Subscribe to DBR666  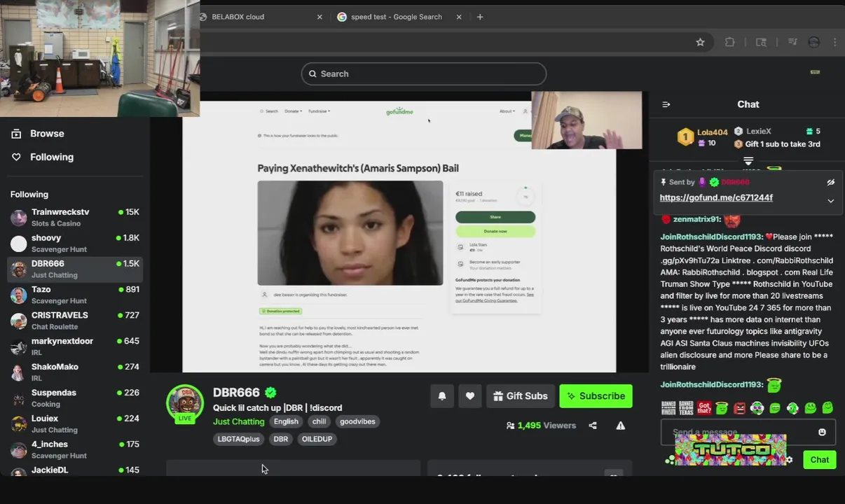596,396
